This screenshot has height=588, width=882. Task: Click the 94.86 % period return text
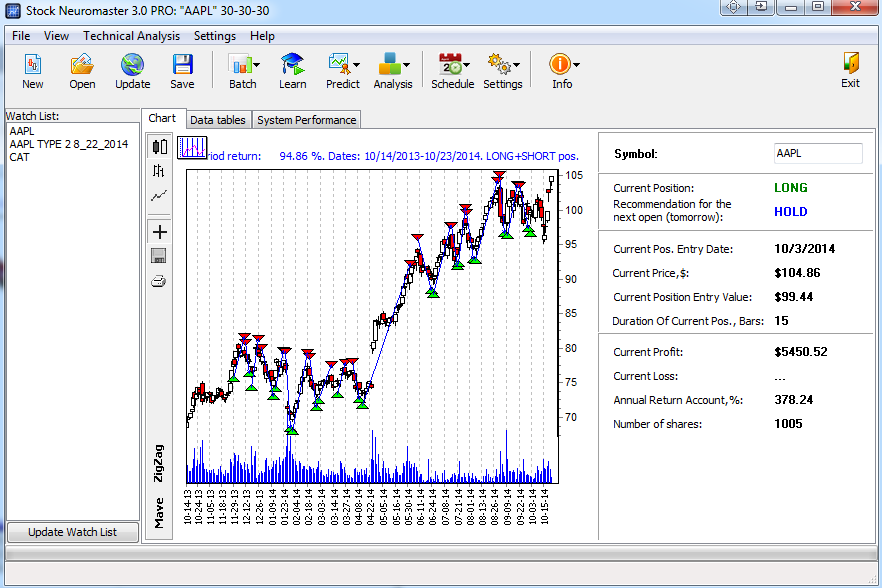pyautogui.click(x=302, y=156)
